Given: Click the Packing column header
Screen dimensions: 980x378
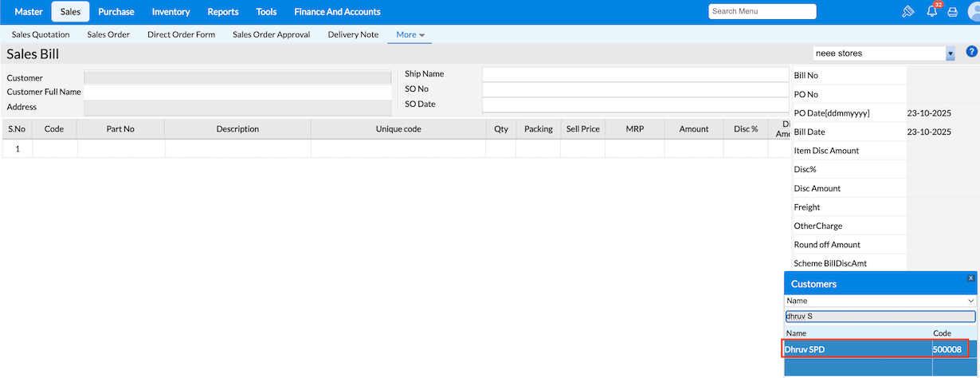Looking at the screenshot, I should 538,129.
